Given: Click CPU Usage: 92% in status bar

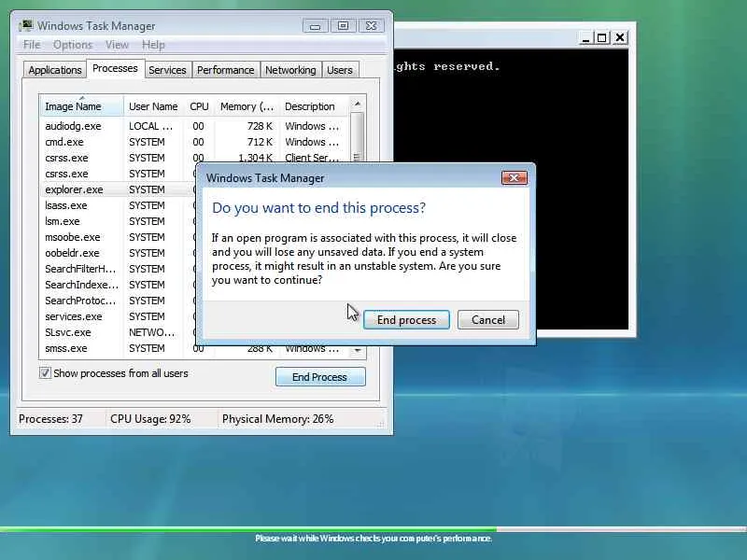Looking at the screenshot, I should point(150,419).
